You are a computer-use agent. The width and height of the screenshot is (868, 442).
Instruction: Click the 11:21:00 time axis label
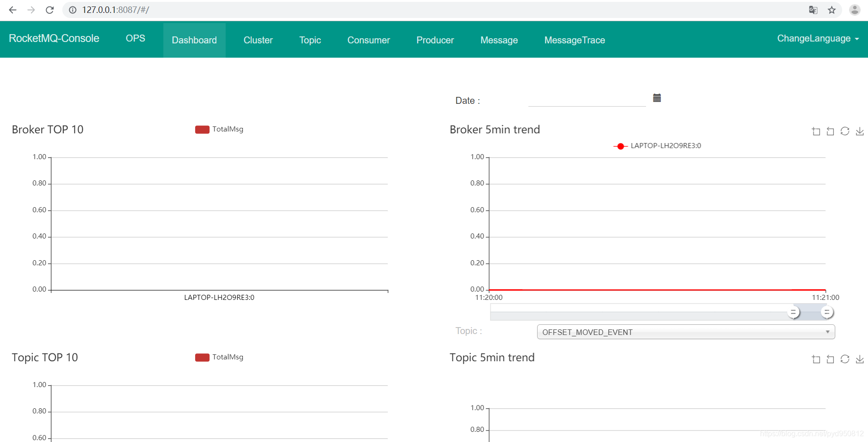coord(826,298)
